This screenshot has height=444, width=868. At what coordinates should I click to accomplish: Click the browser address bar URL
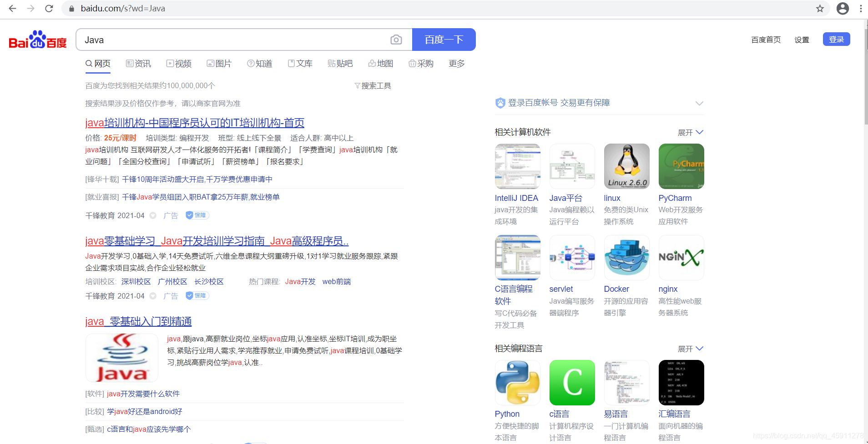point(123,9)
